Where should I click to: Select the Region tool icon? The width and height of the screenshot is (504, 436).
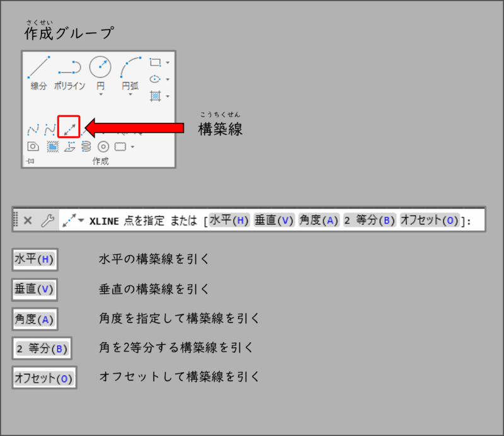point(33,147)
